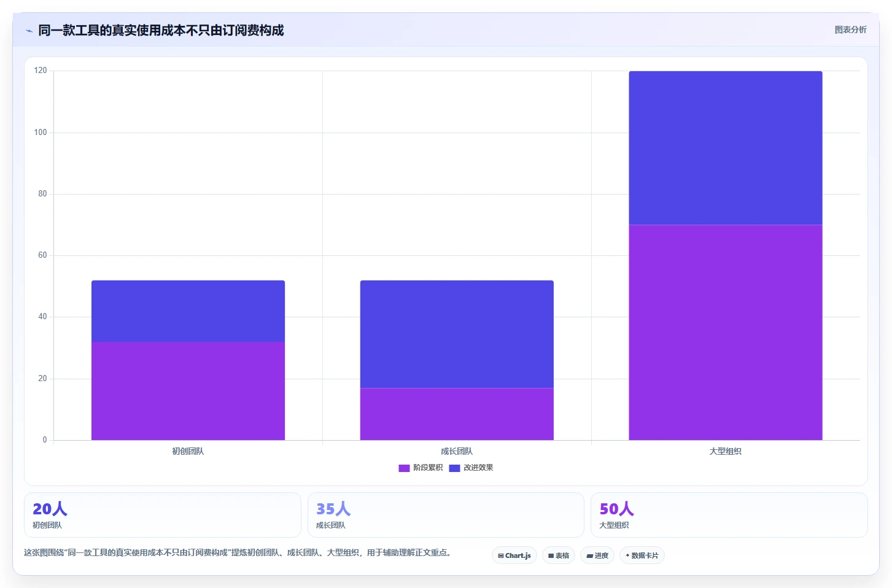Click the y-axis value 20
Viewport: 892px width, 588px height.
42,378
